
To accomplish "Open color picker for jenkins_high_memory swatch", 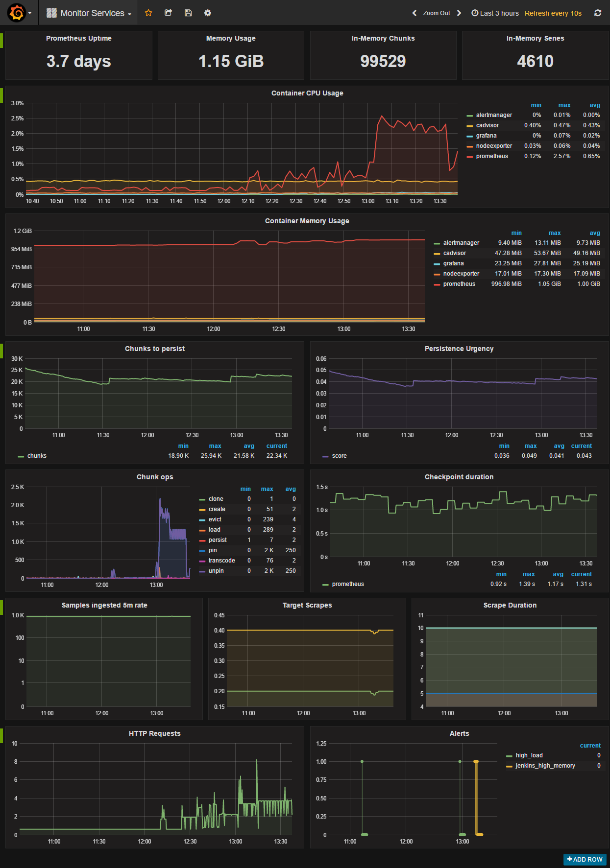I will click(x=509, y=766).
